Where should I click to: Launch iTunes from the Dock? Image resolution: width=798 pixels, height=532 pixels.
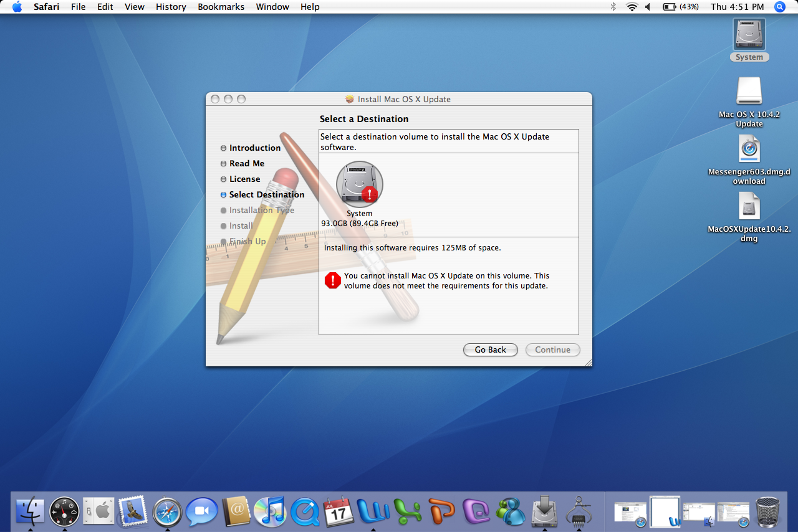[270, 511]
